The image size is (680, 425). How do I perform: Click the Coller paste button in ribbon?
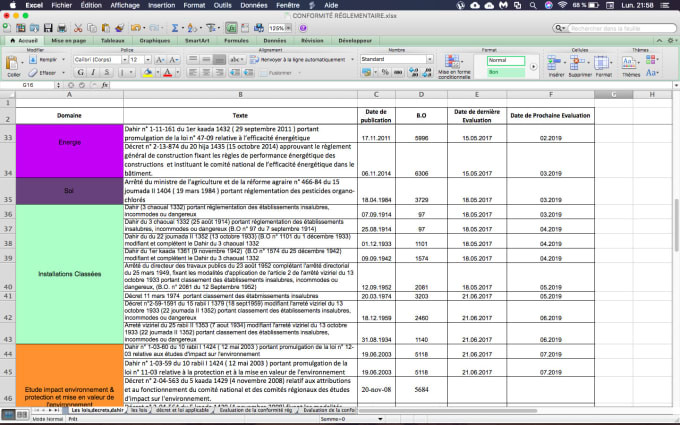tap(12, 66)
